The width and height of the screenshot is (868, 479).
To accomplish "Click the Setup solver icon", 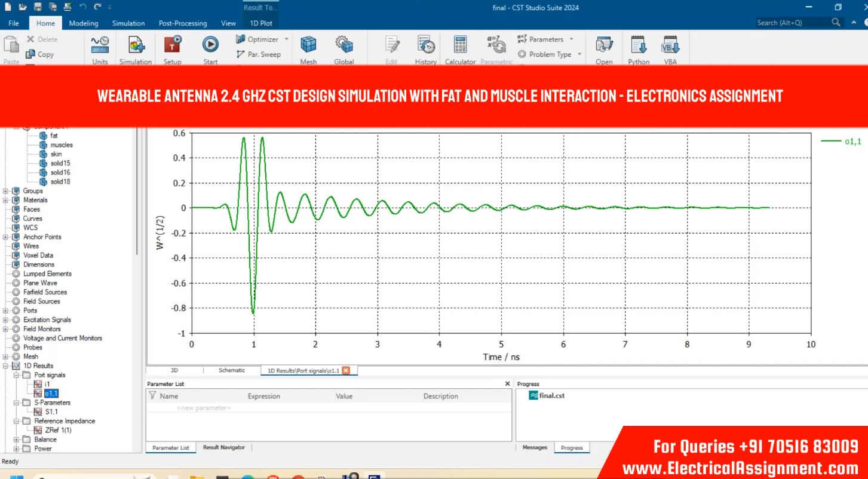I will point(172,46).
